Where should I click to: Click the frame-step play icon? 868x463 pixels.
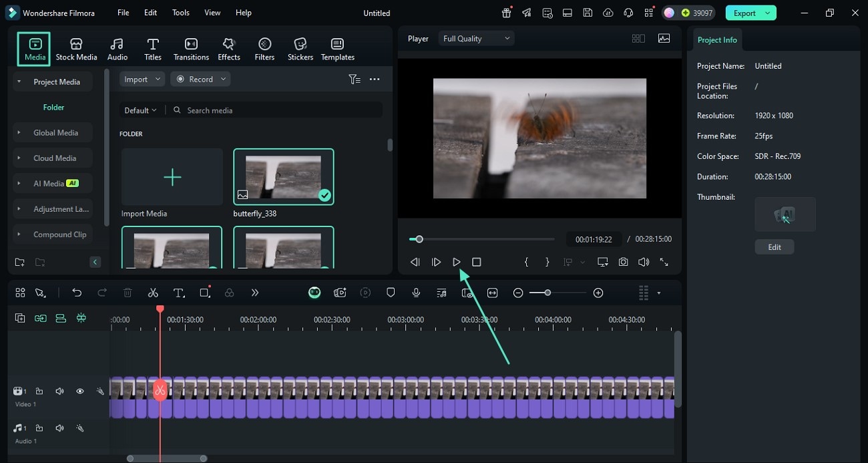pyautogui.click(x=436, y=262)
